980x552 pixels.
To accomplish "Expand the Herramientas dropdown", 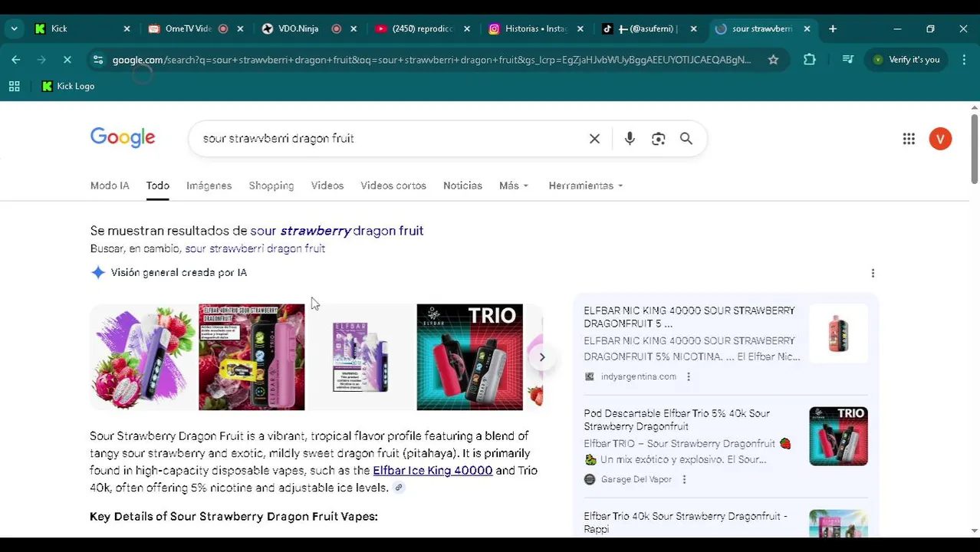I will (x=585, y=186).
